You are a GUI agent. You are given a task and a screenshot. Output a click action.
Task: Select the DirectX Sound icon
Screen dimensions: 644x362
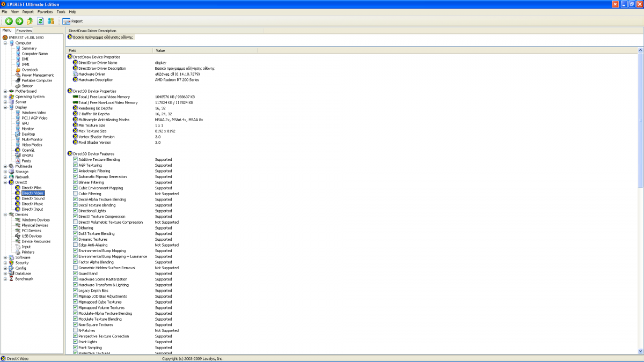(18, 198)
